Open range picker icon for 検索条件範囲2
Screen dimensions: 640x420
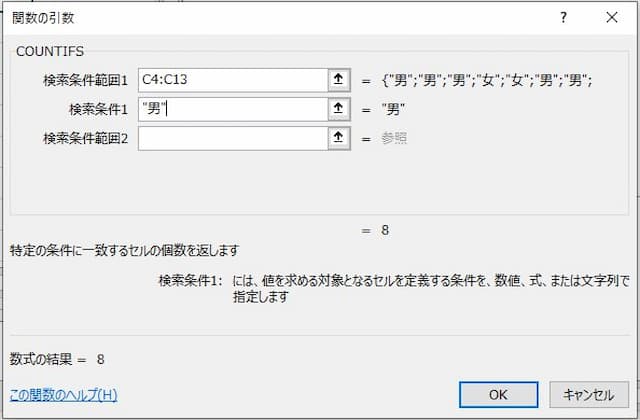point(338,138)
